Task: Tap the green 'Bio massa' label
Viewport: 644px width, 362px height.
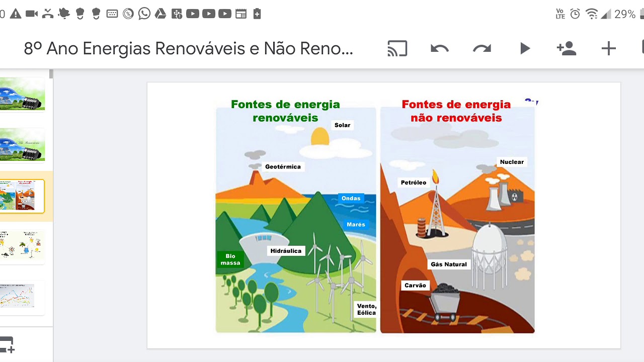Action: click(230, 259)
